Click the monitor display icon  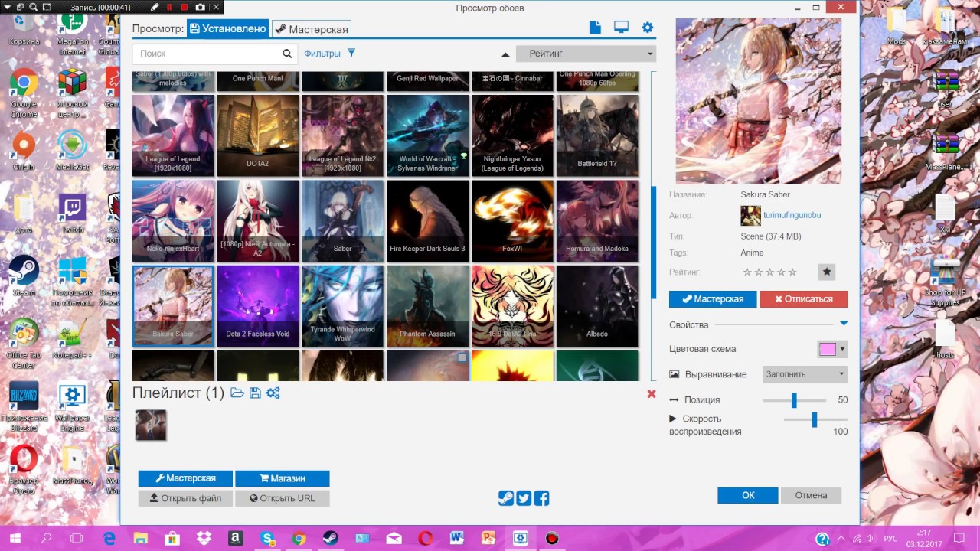621,28
